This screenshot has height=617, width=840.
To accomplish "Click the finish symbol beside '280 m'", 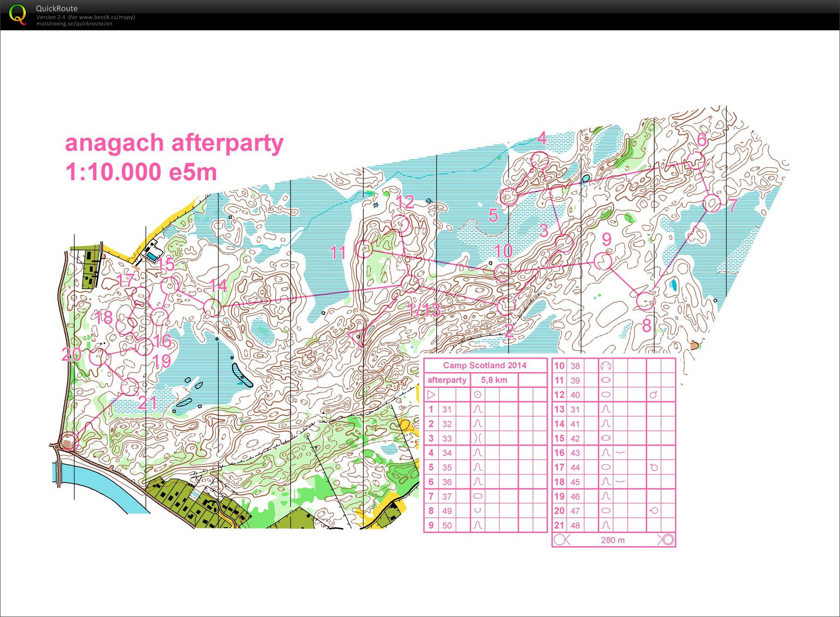I will coord(666,540).
